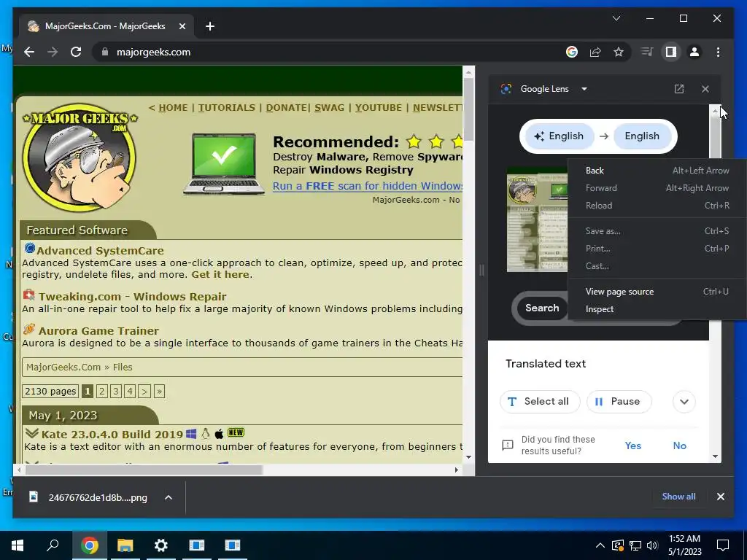747x560 pixels.
Task: Open the downloaded png file options chevron
Action: click(x=169, y=497)
